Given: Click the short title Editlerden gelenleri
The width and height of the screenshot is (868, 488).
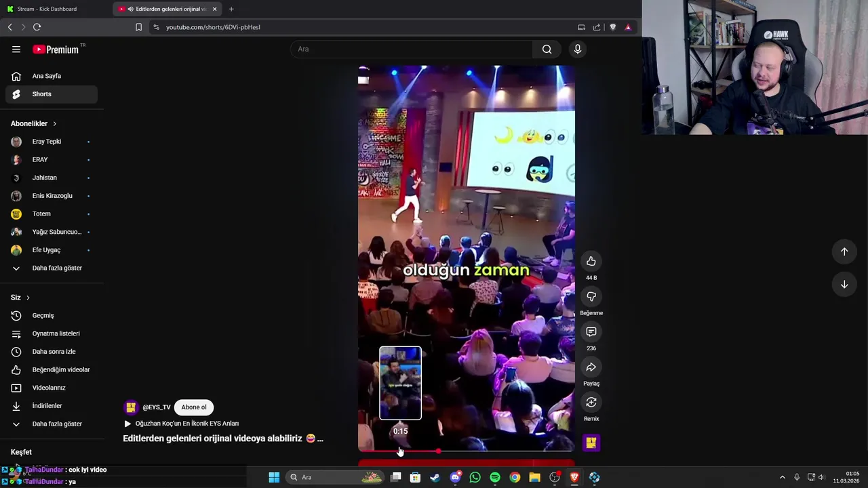Looking at the screenshot, I should coord(223,439).
